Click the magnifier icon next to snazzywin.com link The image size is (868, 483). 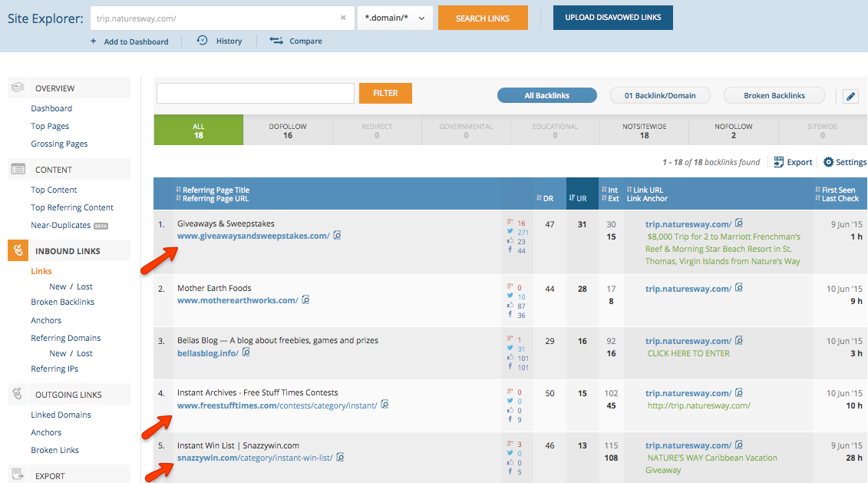pos(340,458)
